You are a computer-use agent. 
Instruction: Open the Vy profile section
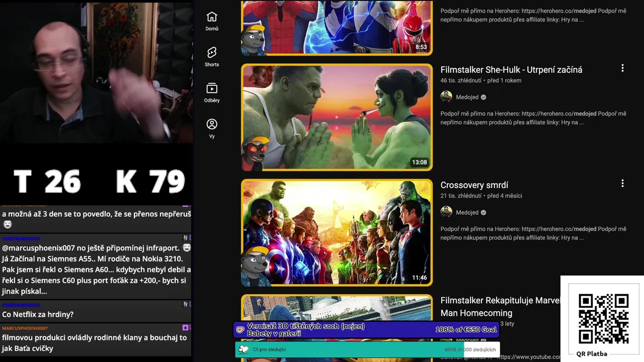pos(212,129)
